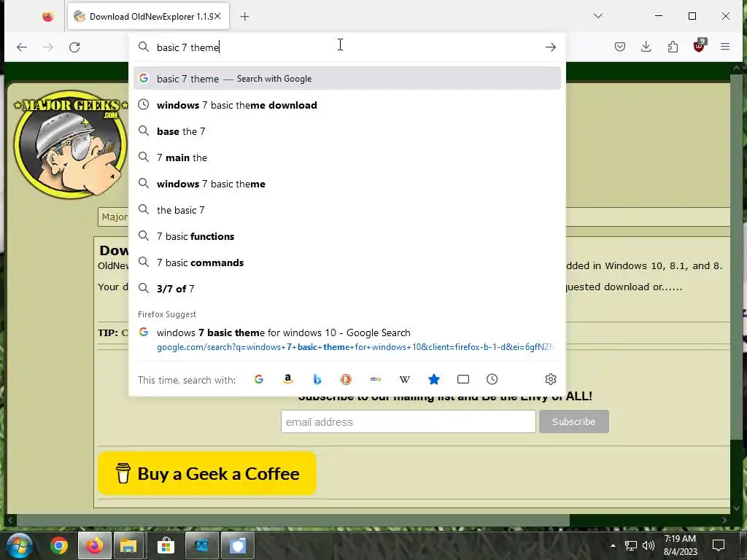Open the notification center icon
This screenshot has width=747, height=560.
click(x=719, y=545)
